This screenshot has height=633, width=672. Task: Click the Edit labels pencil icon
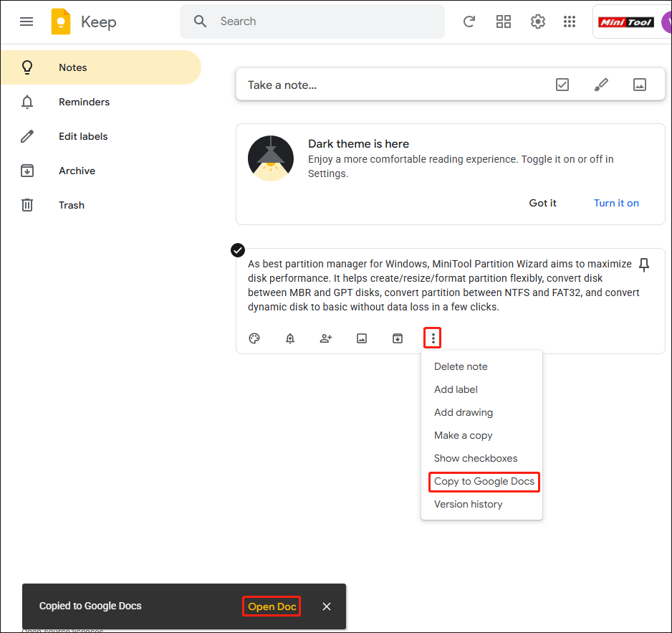click(x=27, y=136)
